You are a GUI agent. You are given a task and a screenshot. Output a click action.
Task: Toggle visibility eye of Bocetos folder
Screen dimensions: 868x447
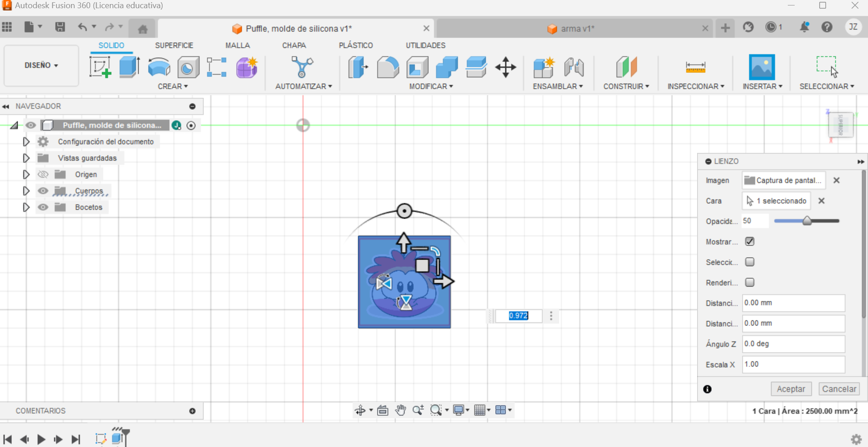point(43,207)
